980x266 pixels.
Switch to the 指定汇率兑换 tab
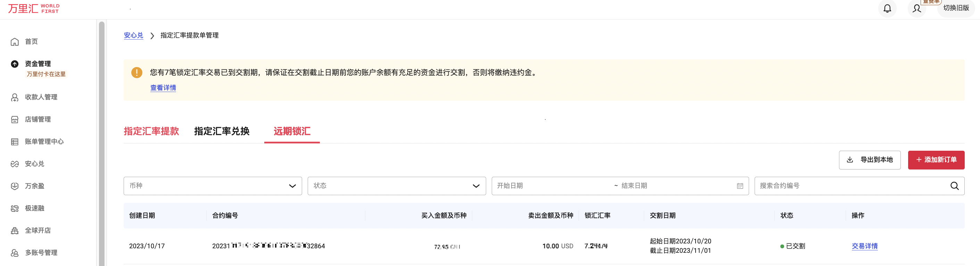pos(222,131)
